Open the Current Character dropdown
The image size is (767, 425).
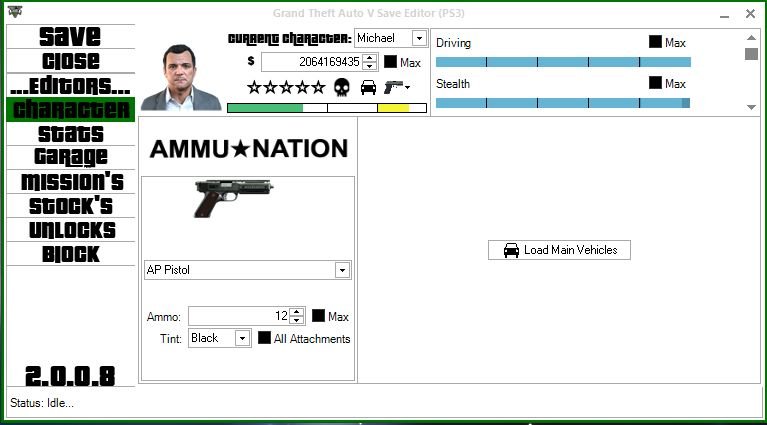point(419,38)
